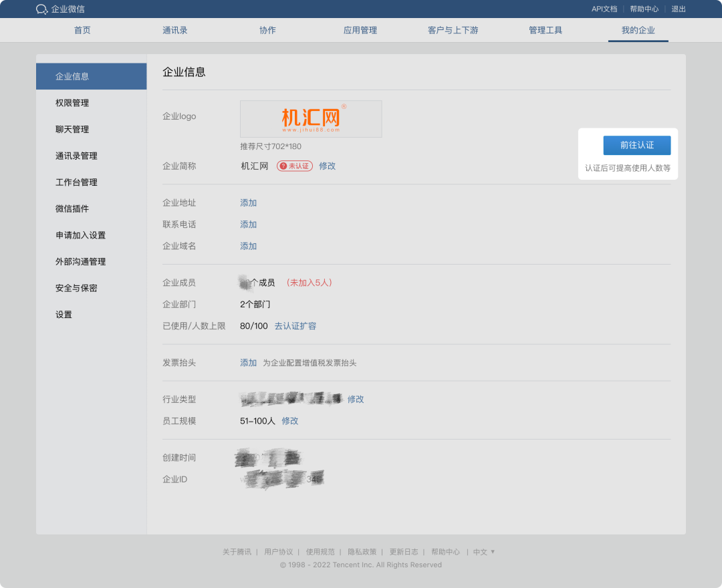Click the 机汇网 company logo image
Image resolution: width=722 pixels, height=588 pixels.
[x=310, y=118]
